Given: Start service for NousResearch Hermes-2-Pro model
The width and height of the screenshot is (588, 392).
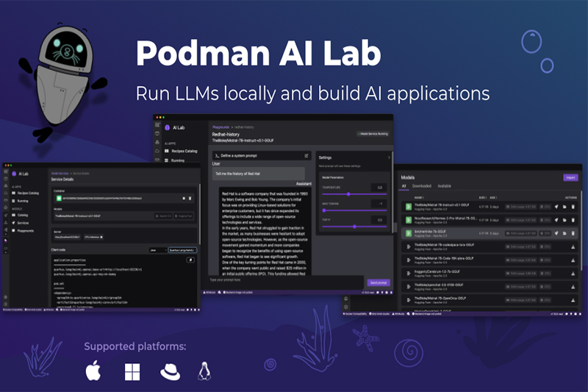Looking at the screenshot, I should click(556, 220).
